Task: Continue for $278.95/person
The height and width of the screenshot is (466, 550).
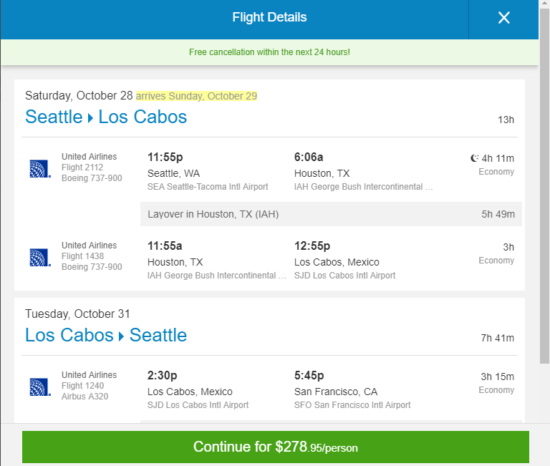Action: tap(275, 447)
